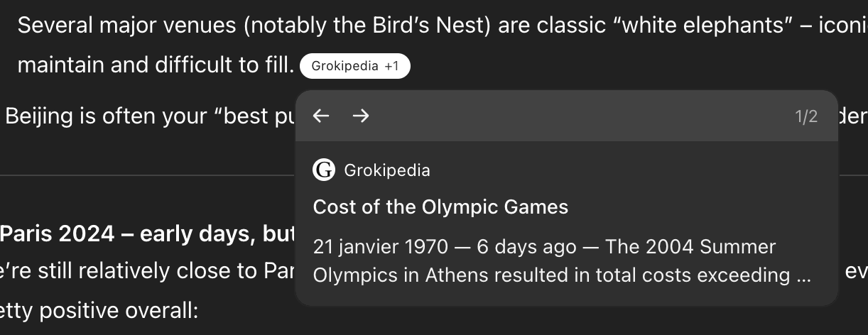Click the Grokipedia logo icon in popup
Screen dimensions: 868x335
point(324,170)
